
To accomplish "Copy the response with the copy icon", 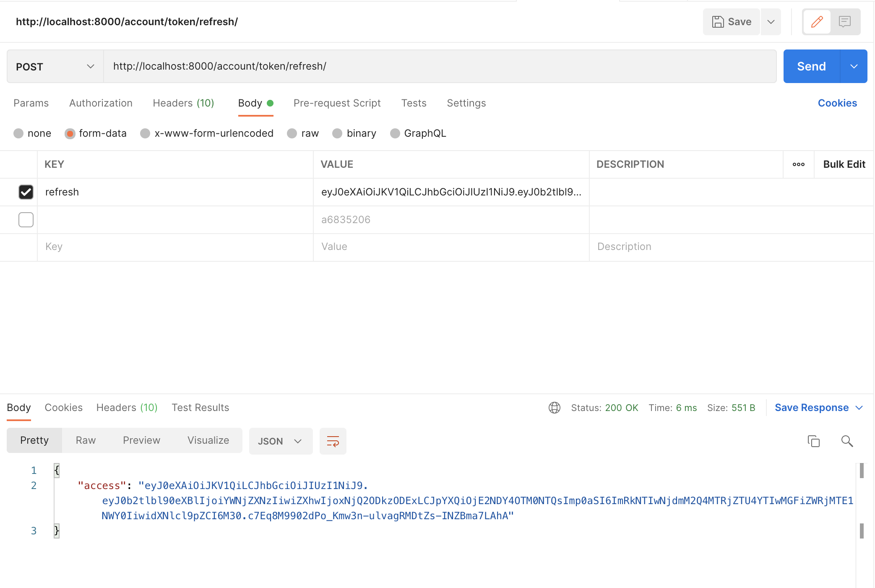I will 813,441.
